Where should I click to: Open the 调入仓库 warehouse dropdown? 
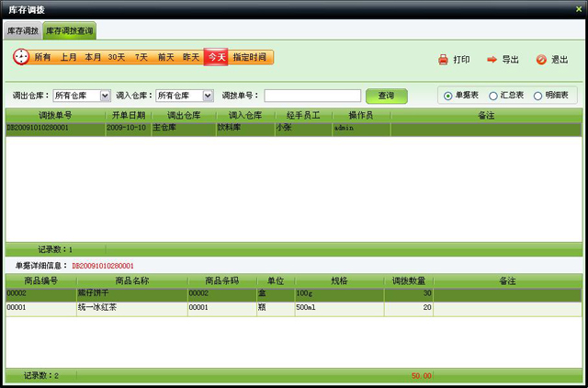point(208,96)
